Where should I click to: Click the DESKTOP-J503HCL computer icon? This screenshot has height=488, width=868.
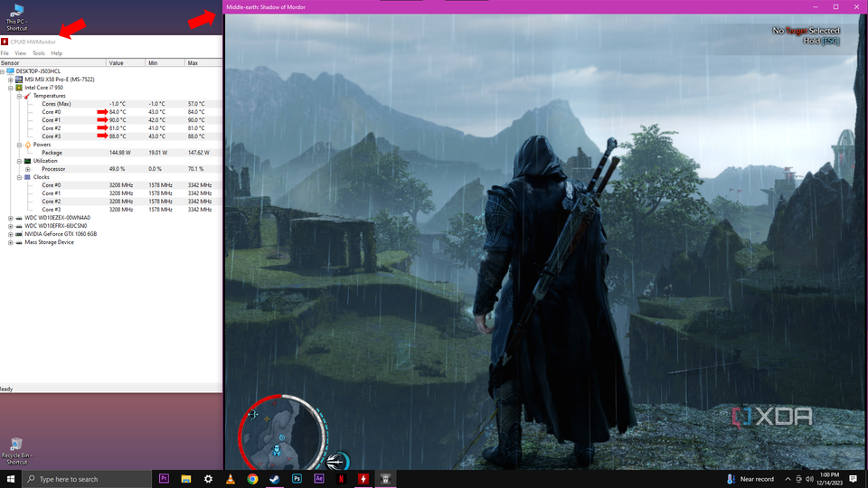point(11,71)
